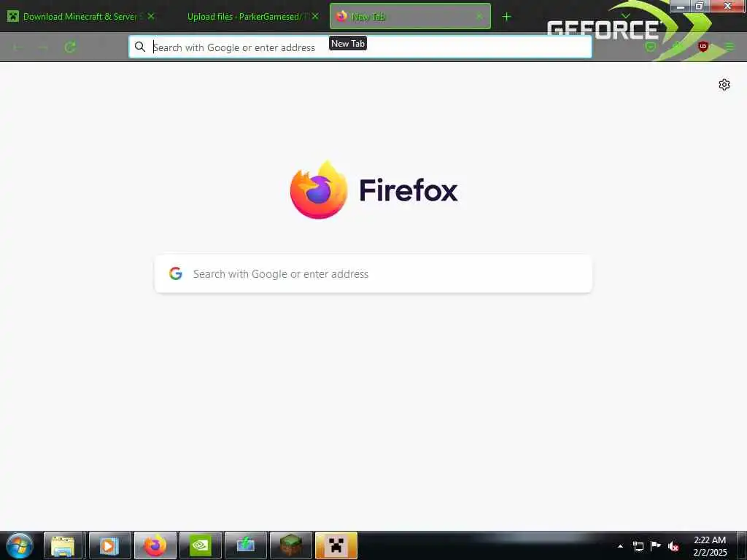This screenshot has height=560, width=747.
Task: Close the Upload files ParkerGamesed tab
Action: point(315,16)
